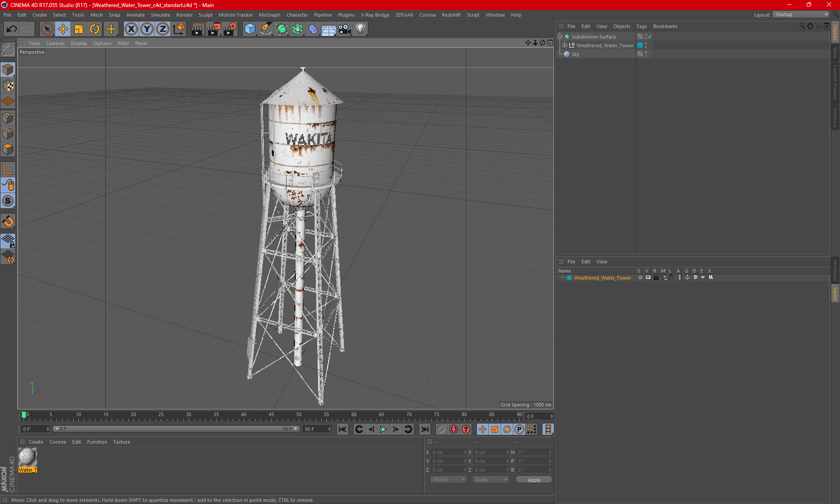Open the deformer Bend icon
This screenshot has height=504, width=840.
(x=313, y=29)
